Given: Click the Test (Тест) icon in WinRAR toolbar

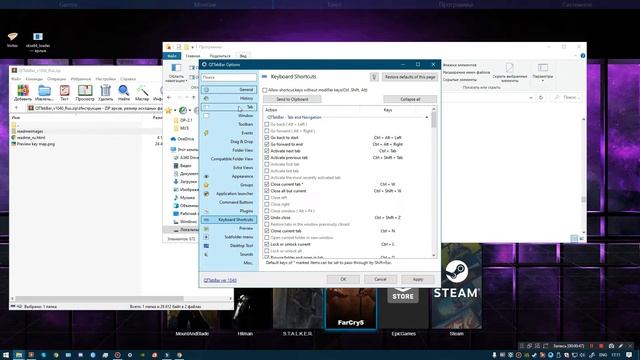Looking at the screenshot, I should (64, 91).
